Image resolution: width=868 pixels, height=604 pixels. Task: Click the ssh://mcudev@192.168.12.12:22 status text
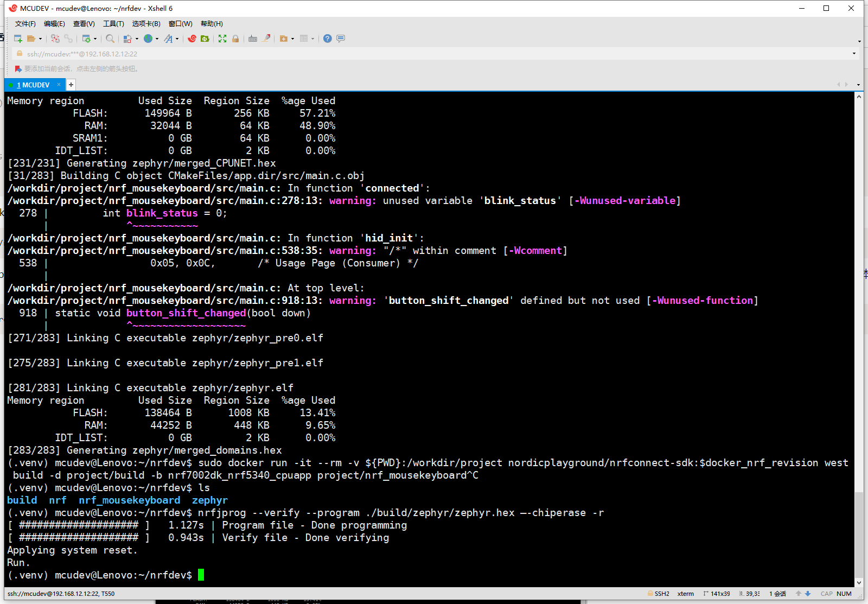[61, 594]
